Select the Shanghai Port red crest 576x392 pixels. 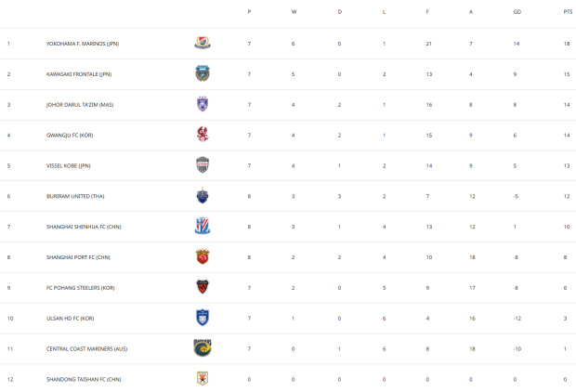coord(203,256)
